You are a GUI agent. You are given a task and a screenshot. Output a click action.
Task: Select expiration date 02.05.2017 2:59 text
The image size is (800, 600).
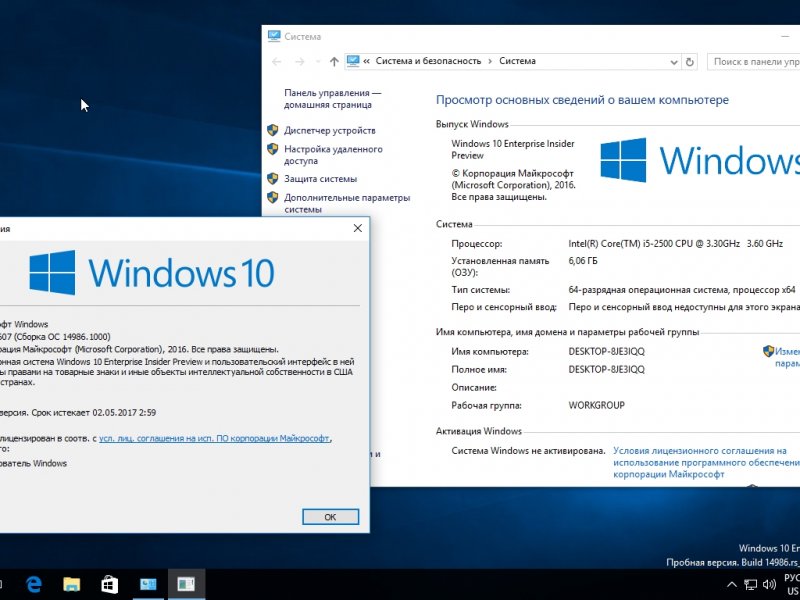coord(124,413)
